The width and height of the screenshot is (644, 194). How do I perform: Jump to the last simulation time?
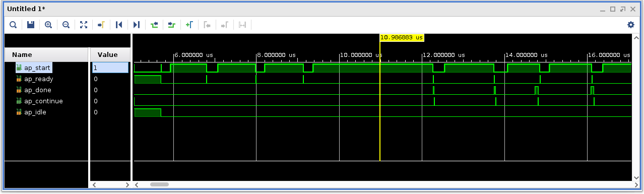point(137,24)
